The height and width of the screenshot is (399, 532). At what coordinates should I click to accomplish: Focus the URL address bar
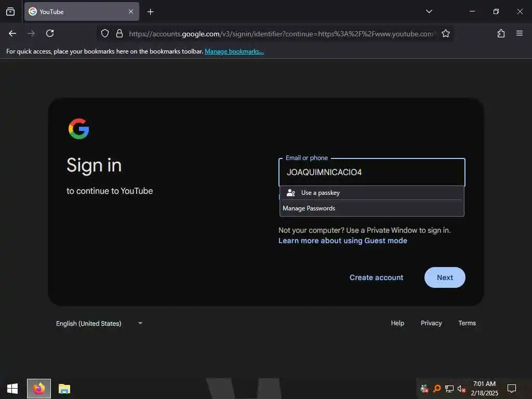tap(281, 34)
